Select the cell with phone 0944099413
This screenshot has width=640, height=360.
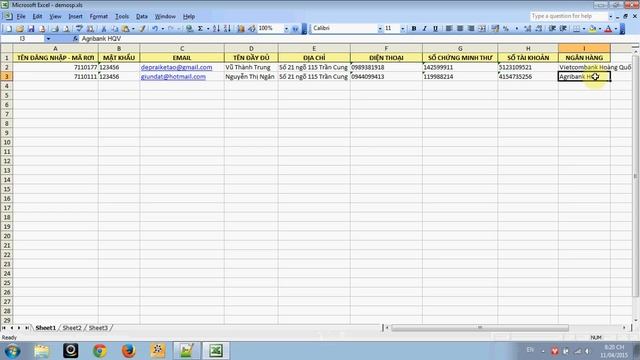pos(386,76)
